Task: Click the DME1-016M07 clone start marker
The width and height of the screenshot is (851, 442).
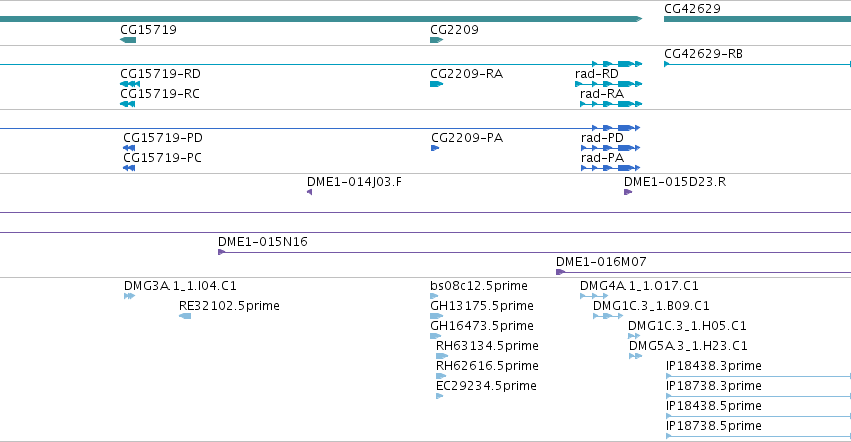Action: click(x=561, y=272)
